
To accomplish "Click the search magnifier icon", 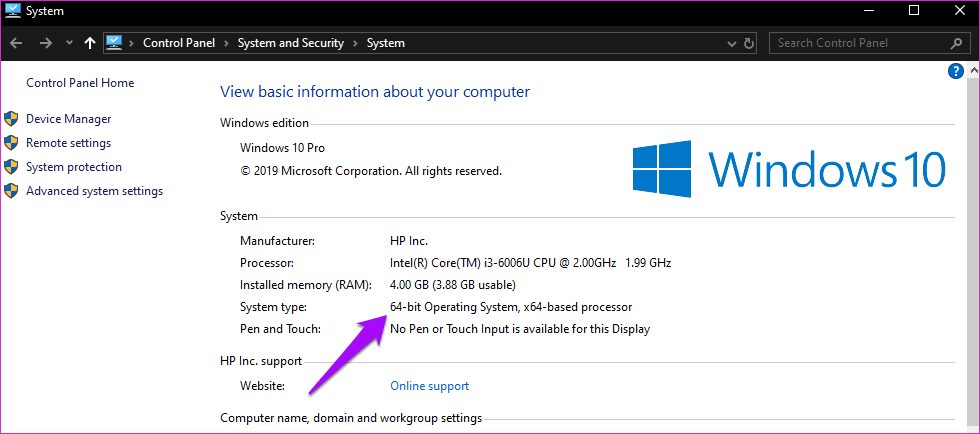I will coord(956,43).
